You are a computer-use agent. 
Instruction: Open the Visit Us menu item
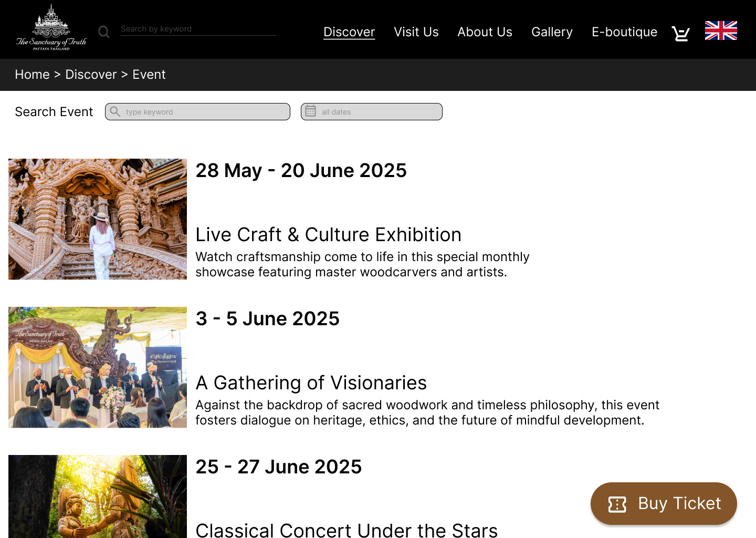pyautogui.click(x=416, y=32)
